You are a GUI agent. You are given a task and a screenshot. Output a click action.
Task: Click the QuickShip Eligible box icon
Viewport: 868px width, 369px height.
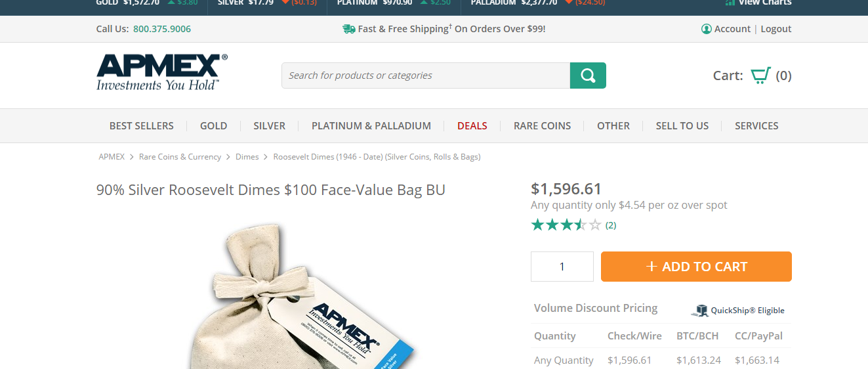pyautogui.click(x=701, y=311)
